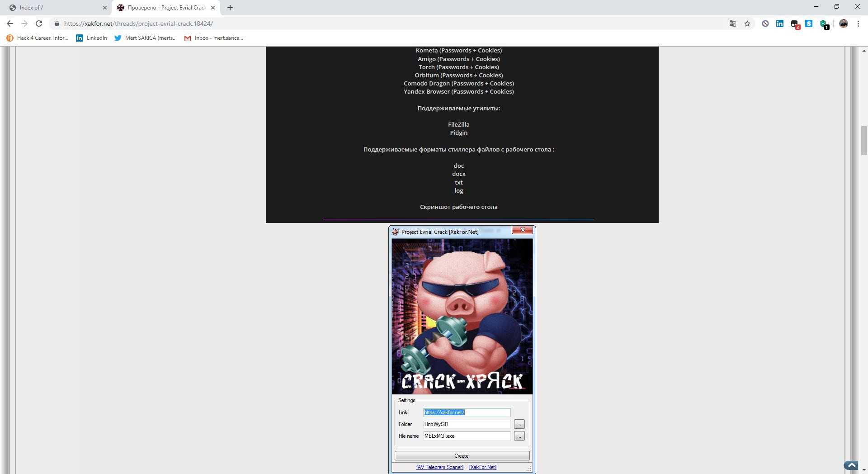Close the Project Evrial Crack tab
This screenshot has width=868, height=474.
(213, 8)
